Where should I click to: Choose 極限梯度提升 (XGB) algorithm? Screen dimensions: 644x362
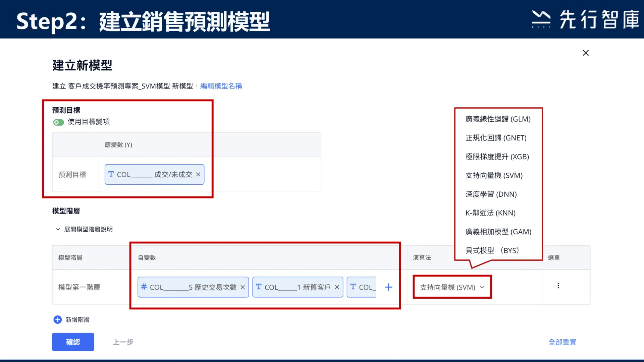pos(497,157)
